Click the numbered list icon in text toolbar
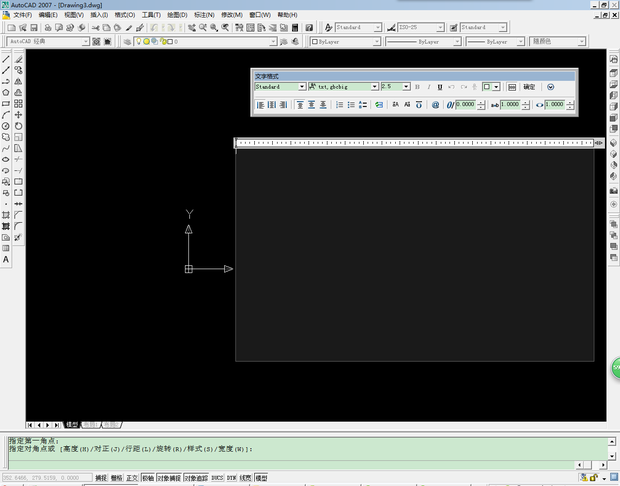The height and width of the screenshot is (486, 620). (x=339, y=105)
